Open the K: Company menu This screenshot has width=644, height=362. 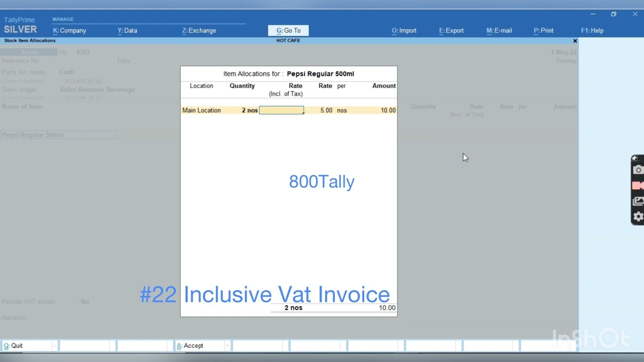pyautogui.click(x=69, y=31)
